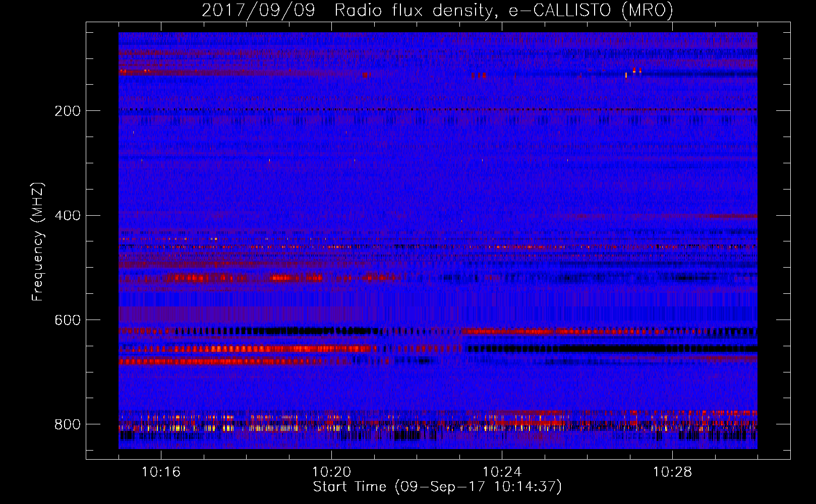816x504 pixels.
Task: Click the 10:28 time axis label
Action: tap(672, 472)
